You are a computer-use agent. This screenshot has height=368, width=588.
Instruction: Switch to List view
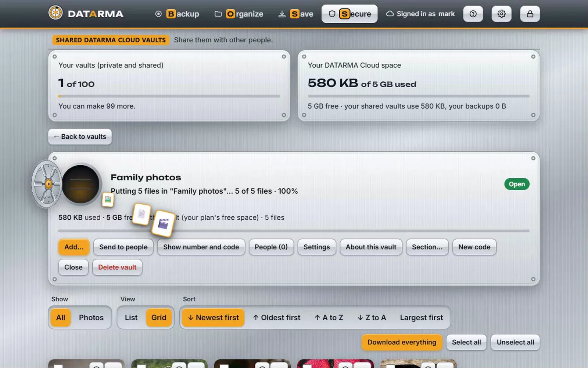coord(131,318)
